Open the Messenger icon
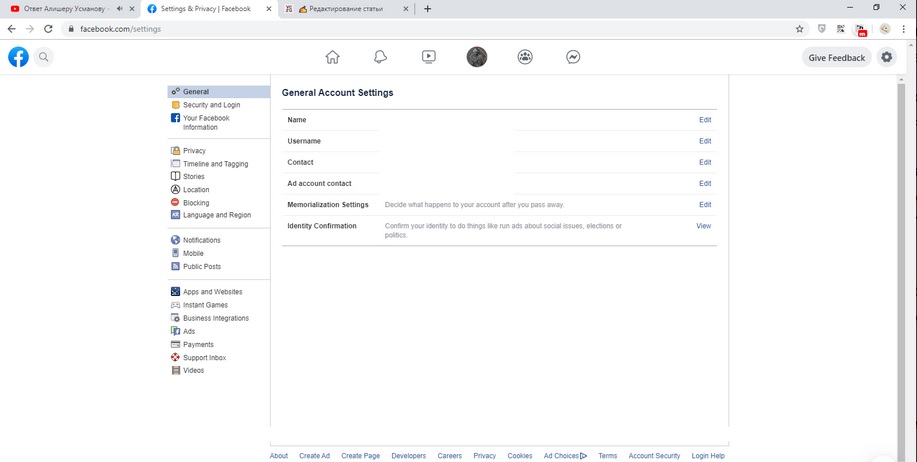This screenshot has height=462, width=917. (x=573, y=57)
